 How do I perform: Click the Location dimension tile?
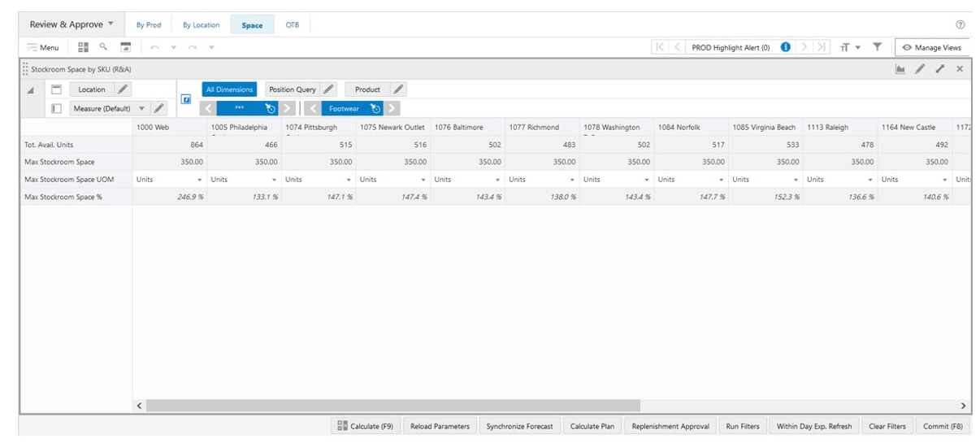point(92,89)
